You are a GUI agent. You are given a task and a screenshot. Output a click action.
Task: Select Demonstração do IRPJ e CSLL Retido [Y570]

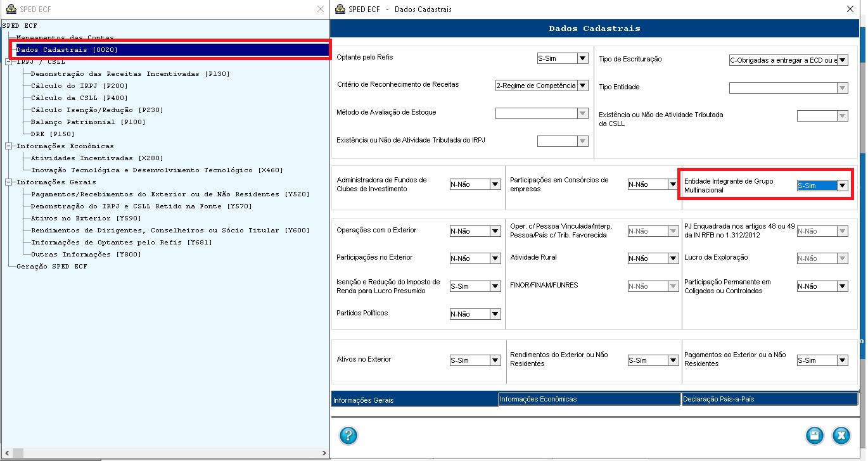click(x=141, y=206)
